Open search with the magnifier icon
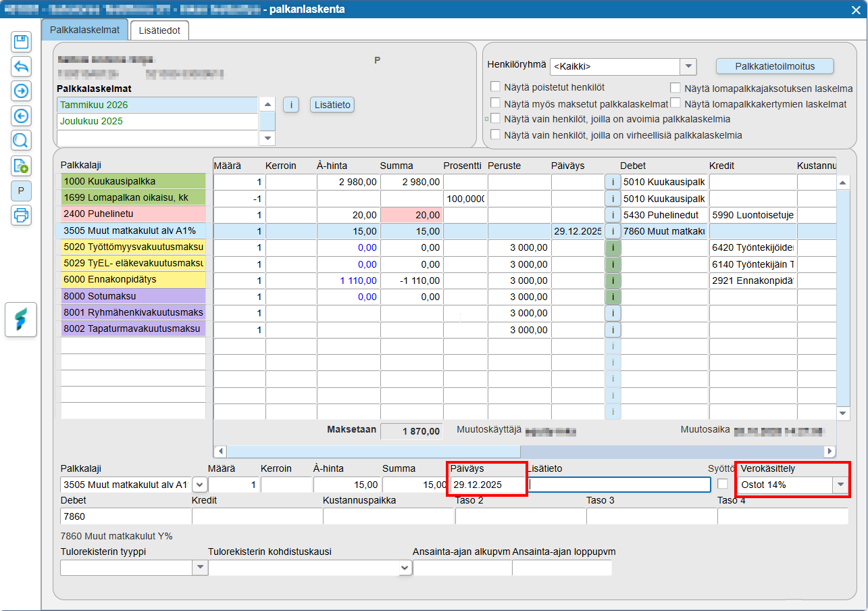The height and width of the screenshot is (611, 868). (21, 141)
